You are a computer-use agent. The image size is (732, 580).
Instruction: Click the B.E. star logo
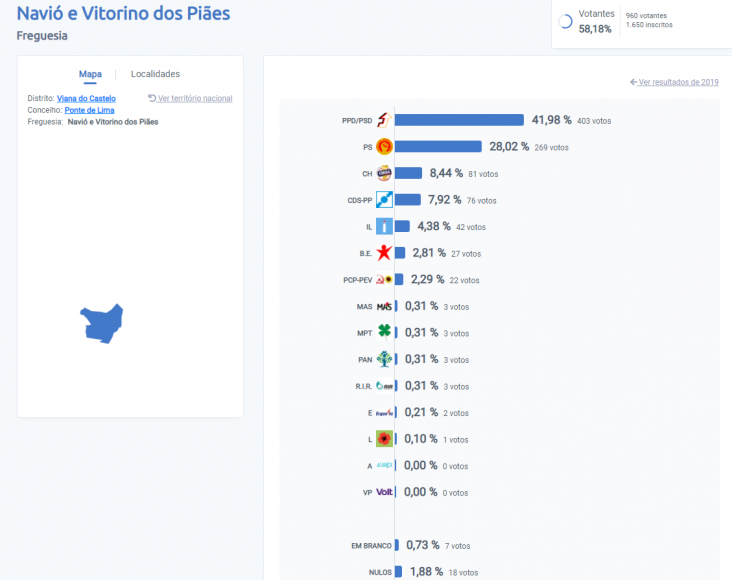(x=383, y=253)
